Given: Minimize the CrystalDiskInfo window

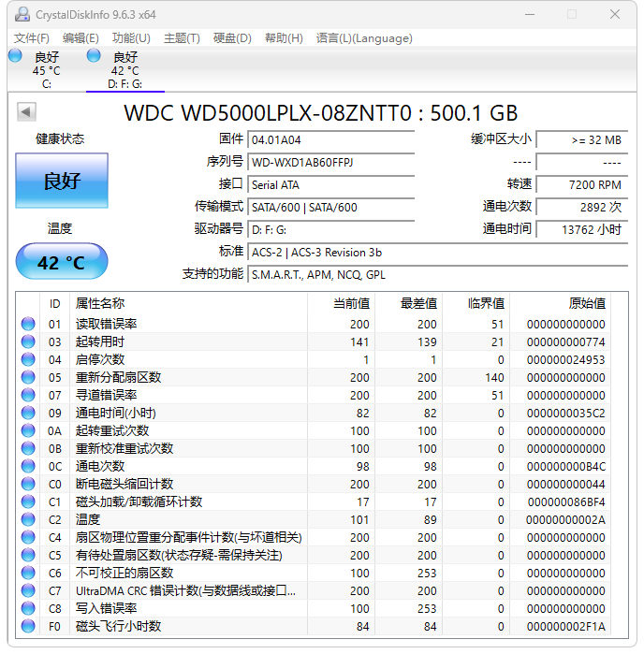Looking at the screenshot, I should coord(530,14).
